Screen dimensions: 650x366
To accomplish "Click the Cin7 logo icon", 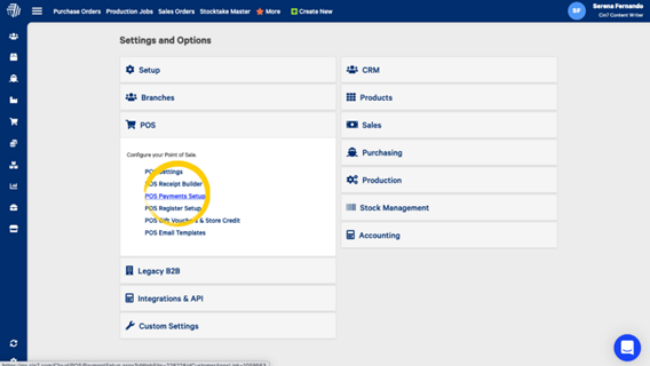I will (x=13, y=10).
